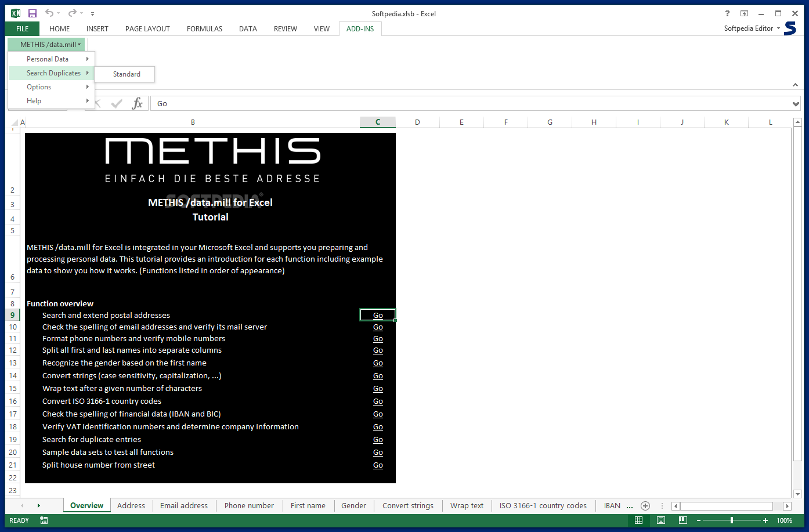This screenshot has height=532, width=809.
Task: Open the FORMULAS ribbon tab
Action: [x=204, y=28]
